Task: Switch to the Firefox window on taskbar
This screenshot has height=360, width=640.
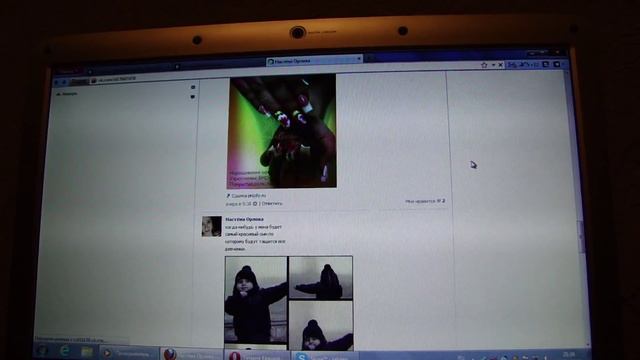Action: coord(191,354)
